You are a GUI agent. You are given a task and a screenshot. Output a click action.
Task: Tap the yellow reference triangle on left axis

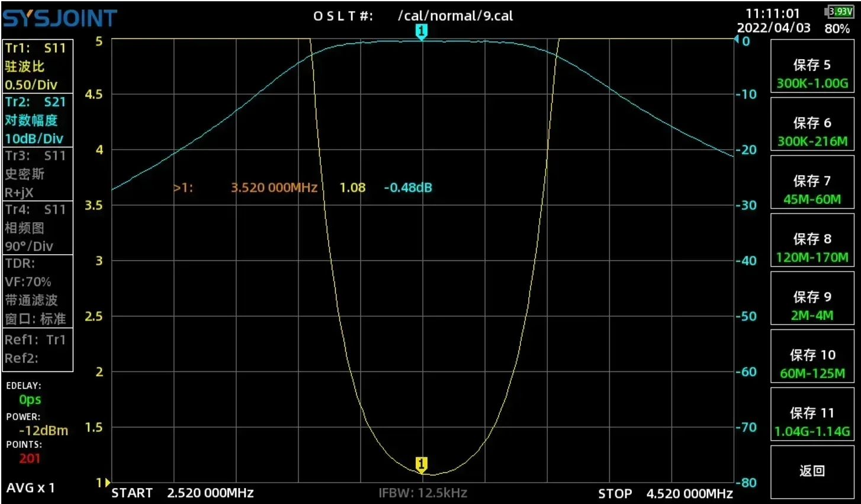point(108,483)
